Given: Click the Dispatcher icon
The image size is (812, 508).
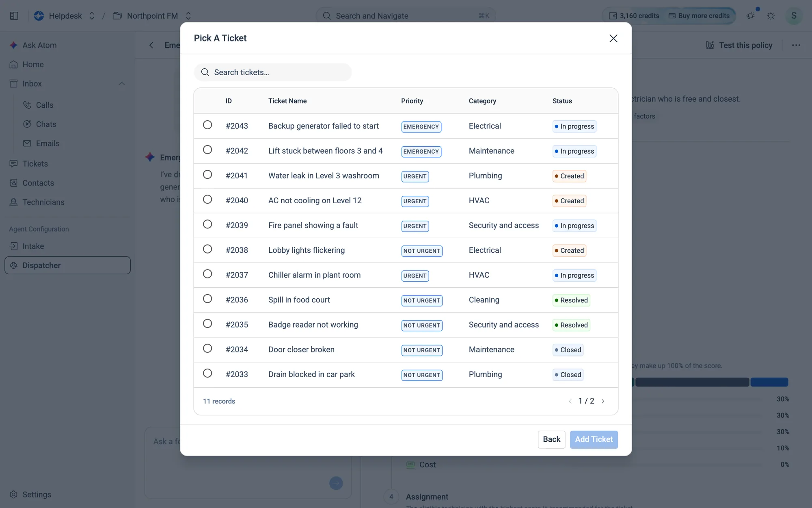Looking at the screenshot, I should pyautogui.click(x=14, y=265).
